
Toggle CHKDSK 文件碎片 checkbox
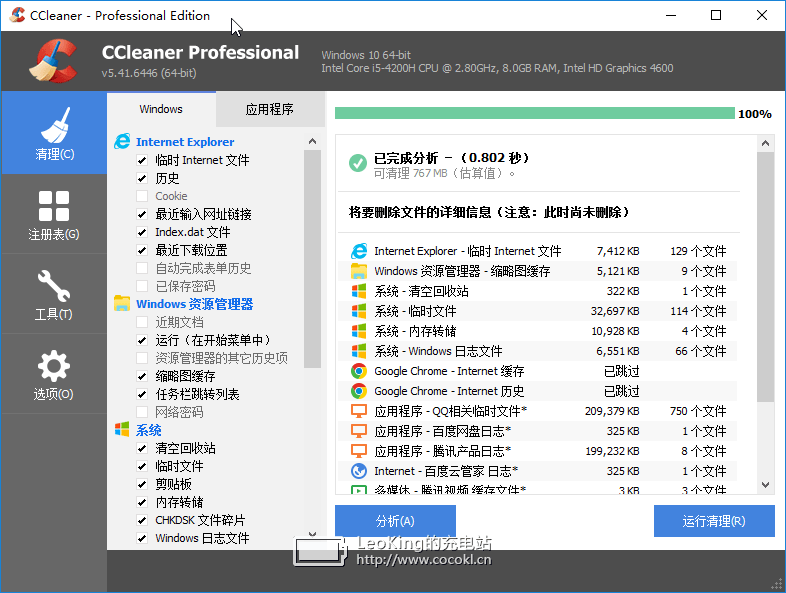(142, 520)
